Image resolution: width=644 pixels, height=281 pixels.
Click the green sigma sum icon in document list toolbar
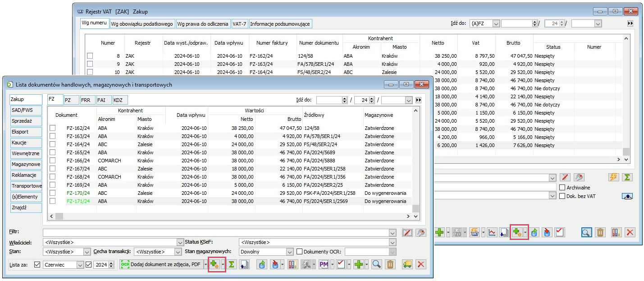(232, 264)
